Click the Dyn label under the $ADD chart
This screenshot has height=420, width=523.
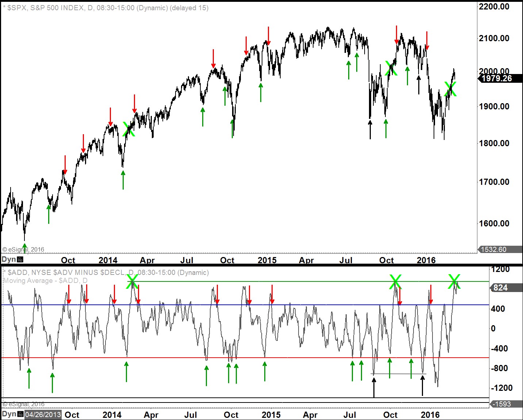[9, 414]
